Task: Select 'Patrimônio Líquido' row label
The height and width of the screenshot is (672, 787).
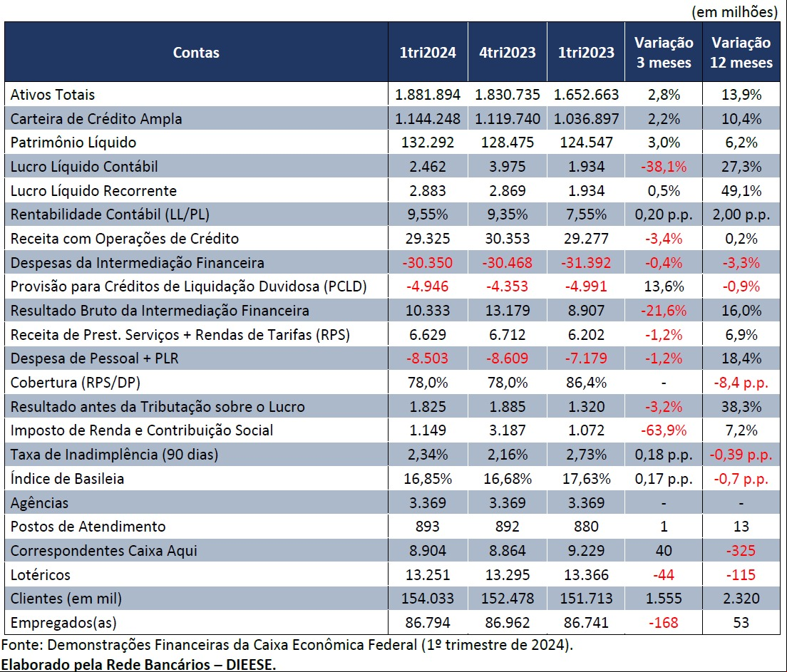Action: (x=73, y=143)
